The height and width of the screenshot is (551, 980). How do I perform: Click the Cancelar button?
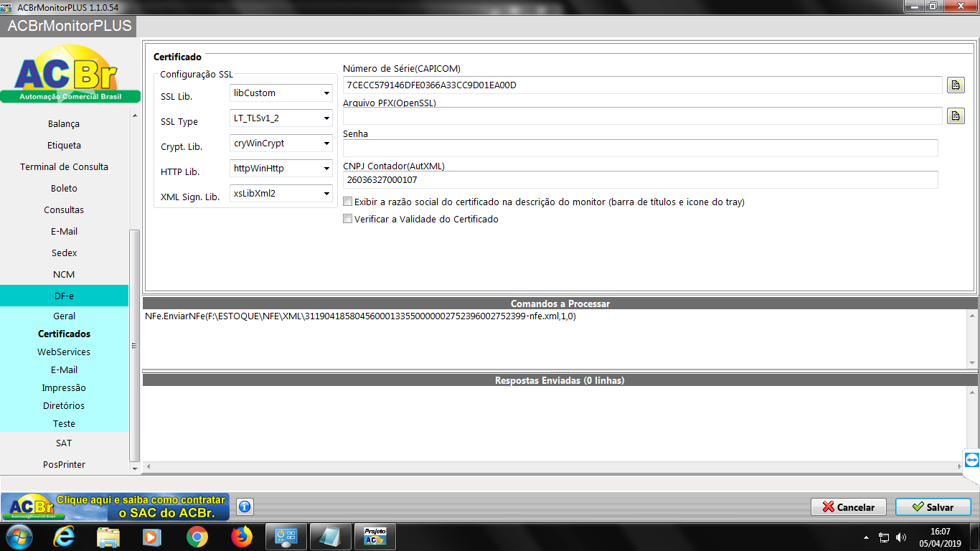[x=849, y=507]
